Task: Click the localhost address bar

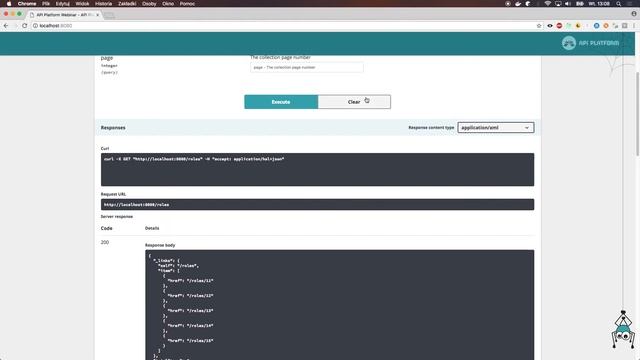Action: (286, 25)
